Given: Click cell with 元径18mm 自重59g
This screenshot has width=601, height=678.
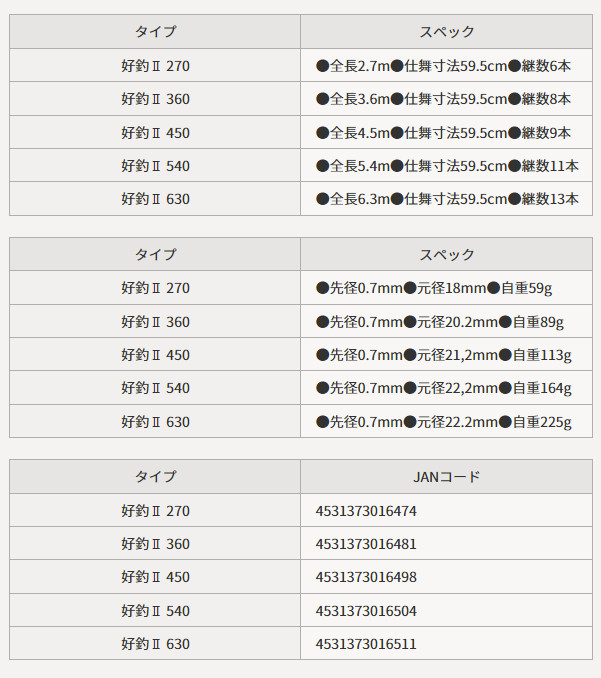Looking at the screenshot, I should (x=447, y=288).
